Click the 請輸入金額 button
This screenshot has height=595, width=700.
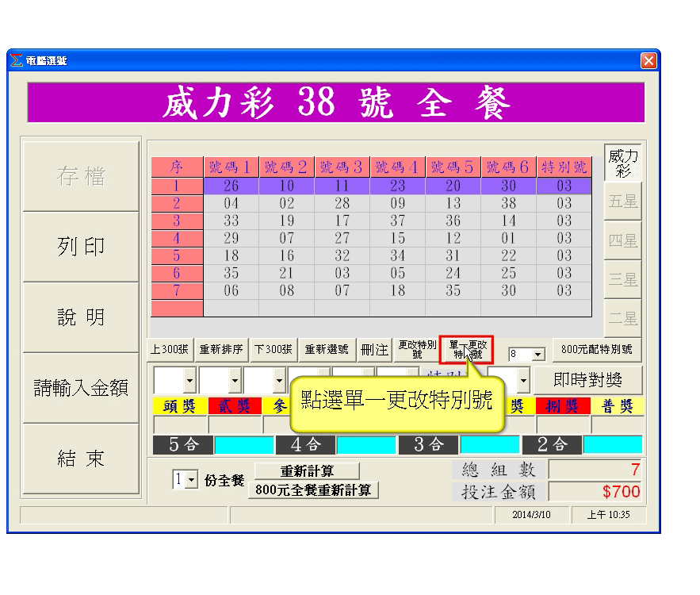pyautogui.click(x=81, y=388)
